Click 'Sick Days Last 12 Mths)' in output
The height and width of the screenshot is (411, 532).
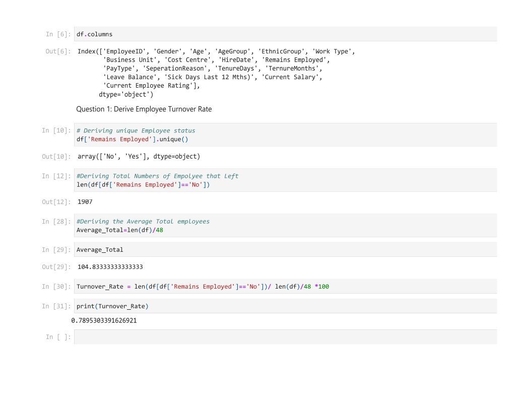point(210,77)
